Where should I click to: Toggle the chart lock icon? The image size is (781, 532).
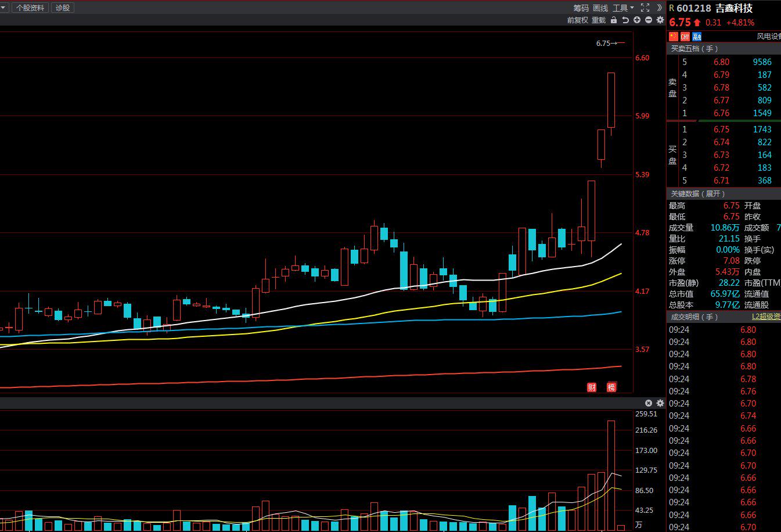[x=614, y=20]
